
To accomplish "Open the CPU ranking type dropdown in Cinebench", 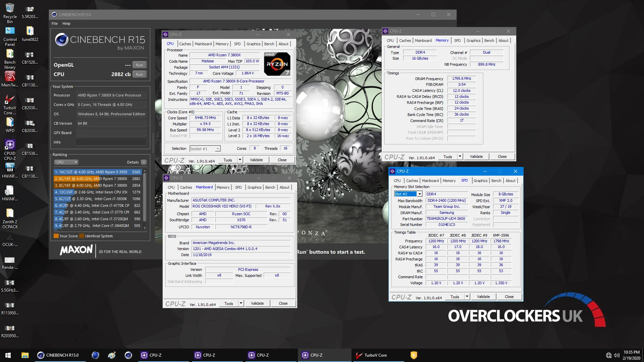I will tap(66, 162).
